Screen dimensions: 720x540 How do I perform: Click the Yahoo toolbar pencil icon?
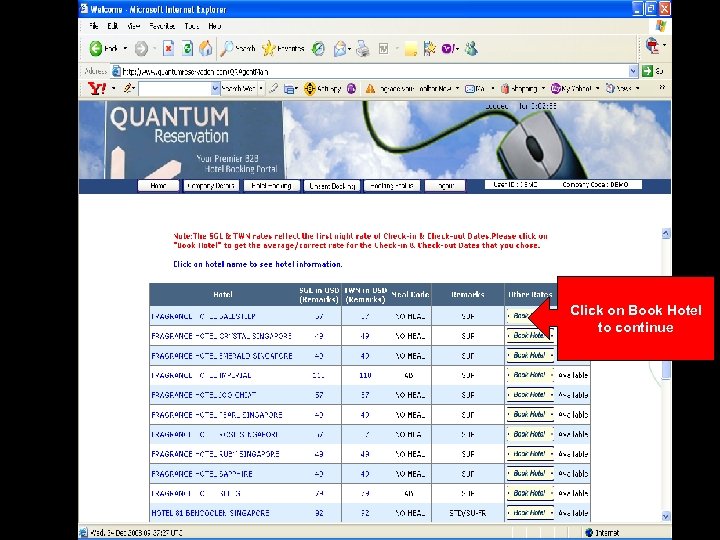(x=128, y=88)
